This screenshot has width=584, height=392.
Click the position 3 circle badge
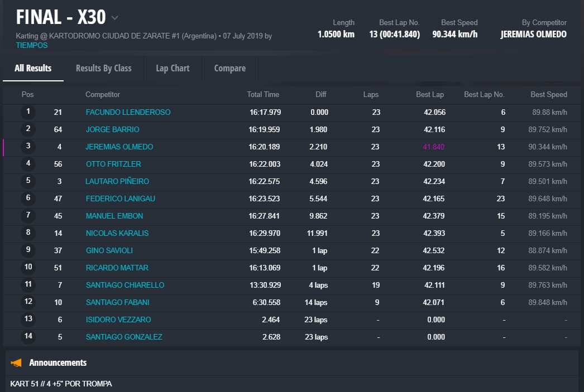28,147
